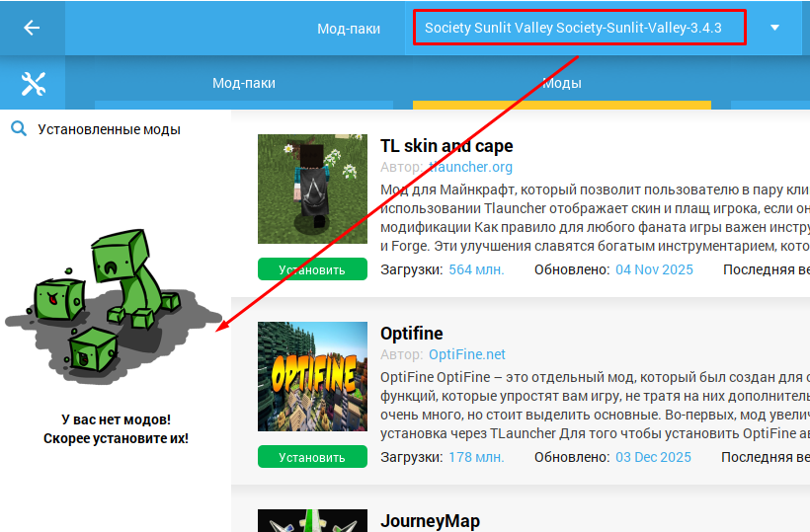Open the TL skin and cape thumbnail

[x=312, y=189]
